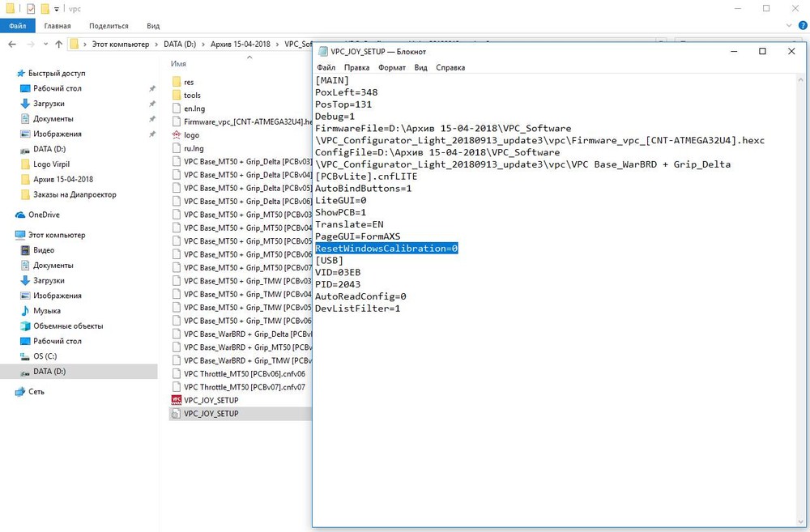
Task: Select the 'tools' folder in the file list
Action: pos(192,95)
